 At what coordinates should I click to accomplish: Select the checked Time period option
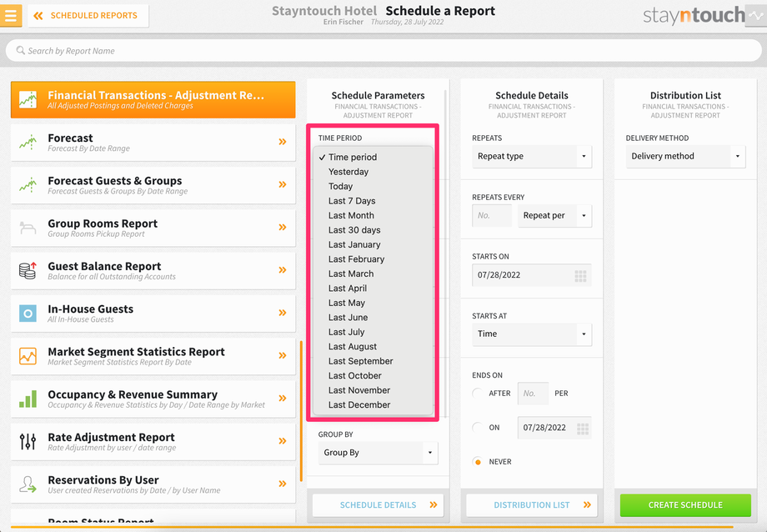(373, 157)
